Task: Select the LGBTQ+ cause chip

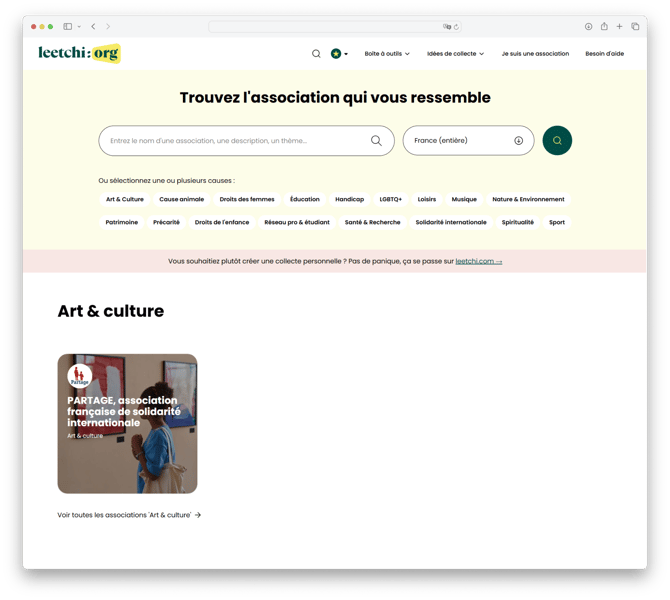Action: [x=391, y=199]
